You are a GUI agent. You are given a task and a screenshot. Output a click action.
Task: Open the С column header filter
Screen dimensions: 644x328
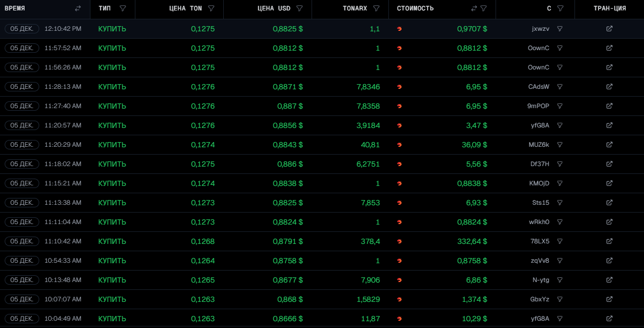[560, 8]
